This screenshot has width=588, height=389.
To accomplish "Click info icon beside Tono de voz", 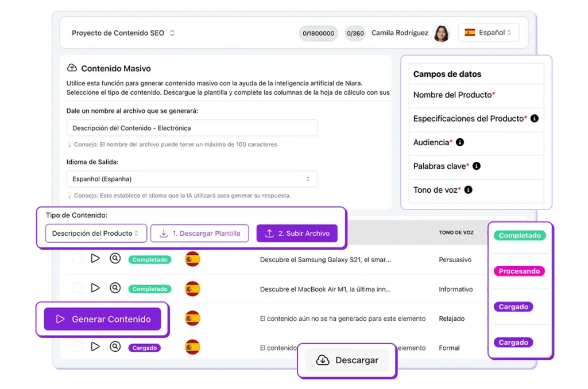I will pyautogui.click(x=469, y=189).
